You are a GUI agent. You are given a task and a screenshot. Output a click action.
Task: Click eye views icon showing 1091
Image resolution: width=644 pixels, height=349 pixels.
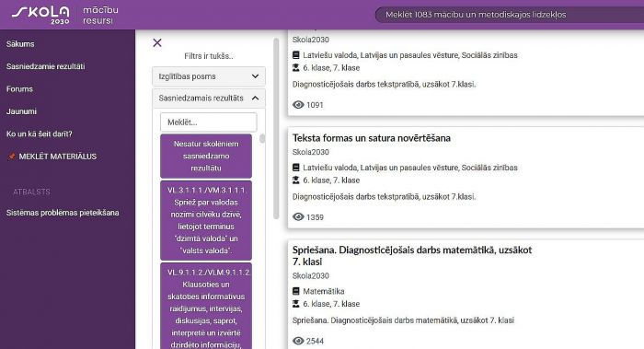(298, 105)
